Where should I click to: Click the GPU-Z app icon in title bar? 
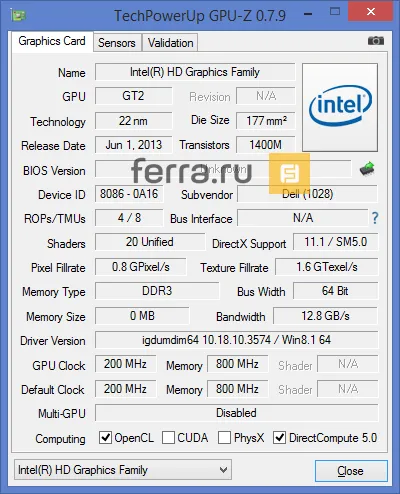18,15
